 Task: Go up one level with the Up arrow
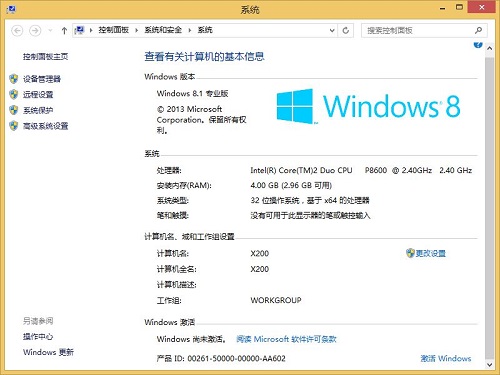pyautogui.click(x=64, y=31)
